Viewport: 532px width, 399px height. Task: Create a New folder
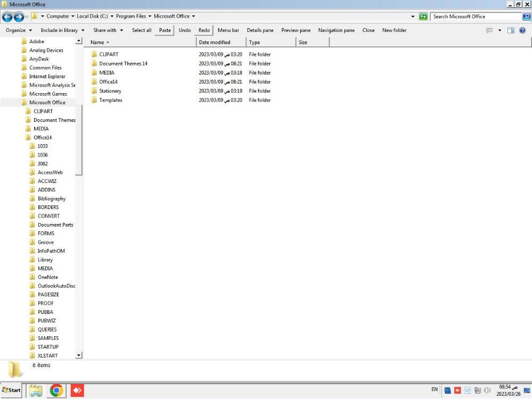pos(394,30)
